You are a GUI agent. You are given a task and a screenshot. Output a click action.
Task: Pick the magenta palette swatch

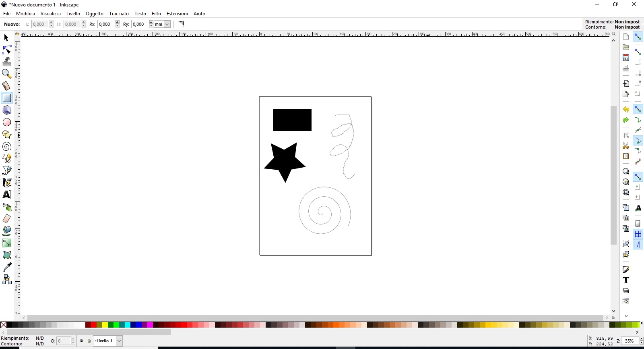[150, 325]
